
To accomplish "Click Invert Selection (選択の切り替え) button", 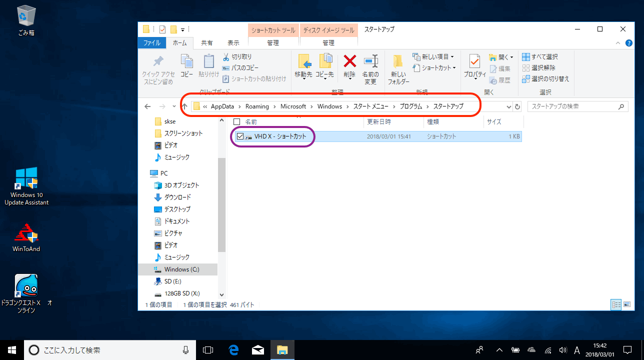I will point(545,79).
